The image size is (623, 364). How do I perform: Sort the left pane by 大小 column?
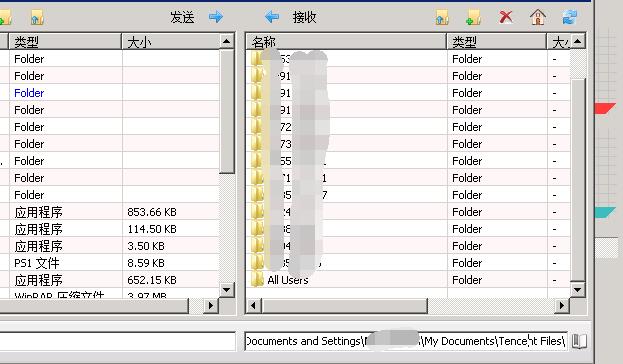pyautogui.click(x=170, y=41)
